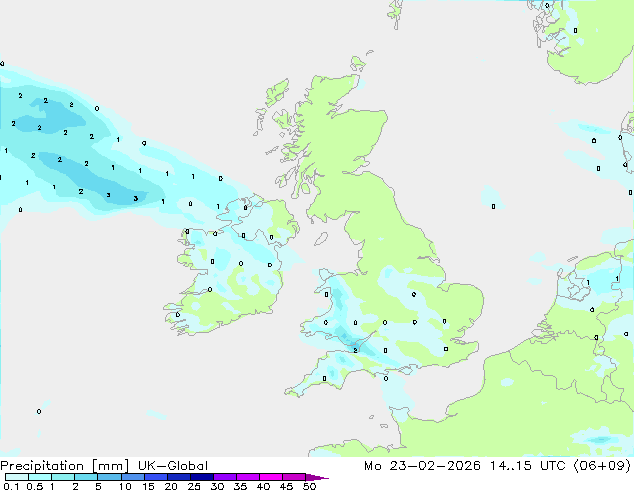Click the 2–5 mm legend color swatch
The height and width of the screenshot is (490, 634).
tap(86, 477)
